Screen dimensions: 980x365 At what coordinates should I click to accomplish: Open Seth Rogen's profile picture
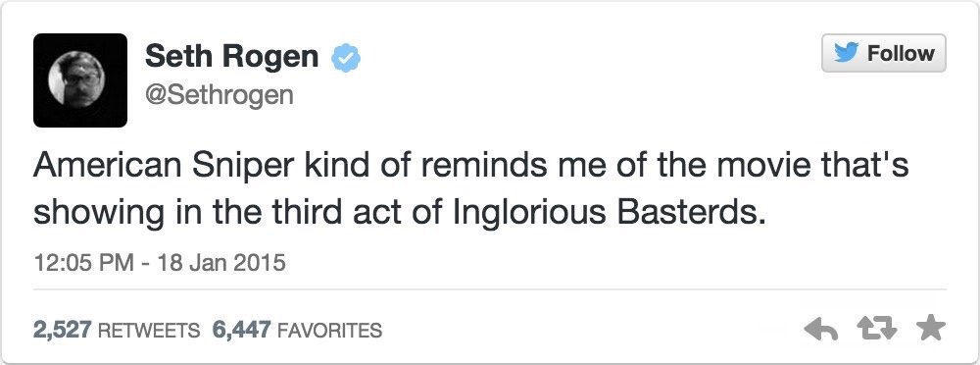[x=80, y=80]
